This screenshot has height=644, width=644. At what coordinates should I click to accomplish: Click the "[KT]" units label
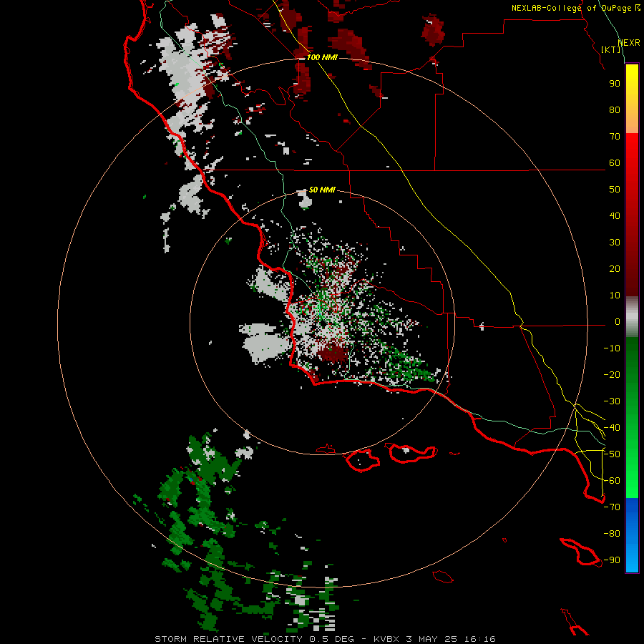click(610, 49)
